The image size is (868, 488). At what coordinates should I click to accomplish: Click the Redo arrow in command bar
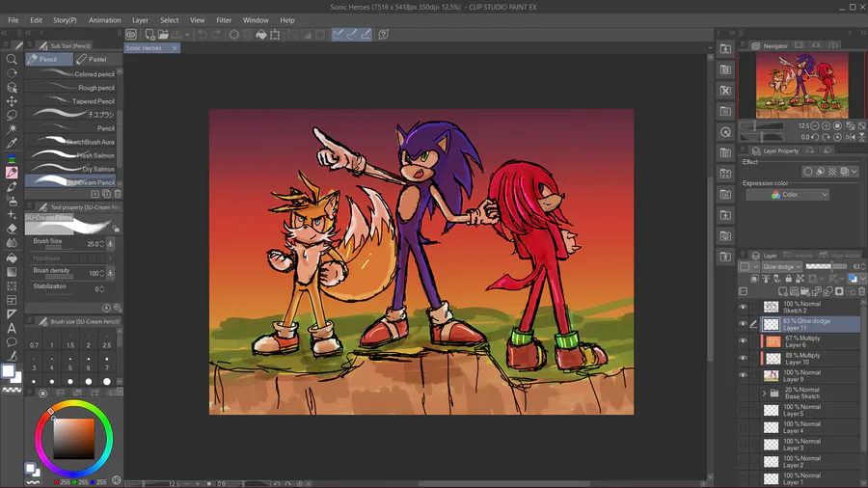click(x=216, y=35)
